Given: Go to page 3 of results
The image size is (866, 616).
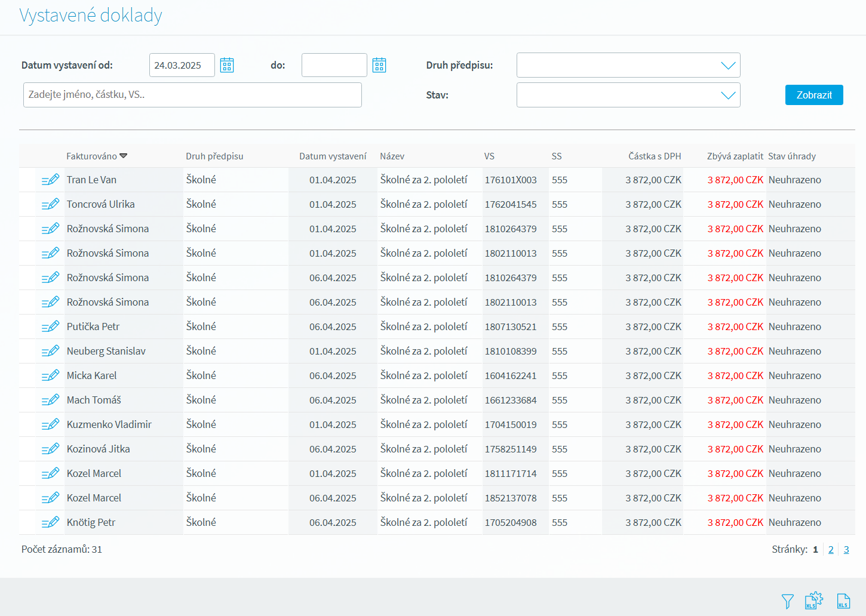Looking at the screenshot, I should click(x=846, y=549).
